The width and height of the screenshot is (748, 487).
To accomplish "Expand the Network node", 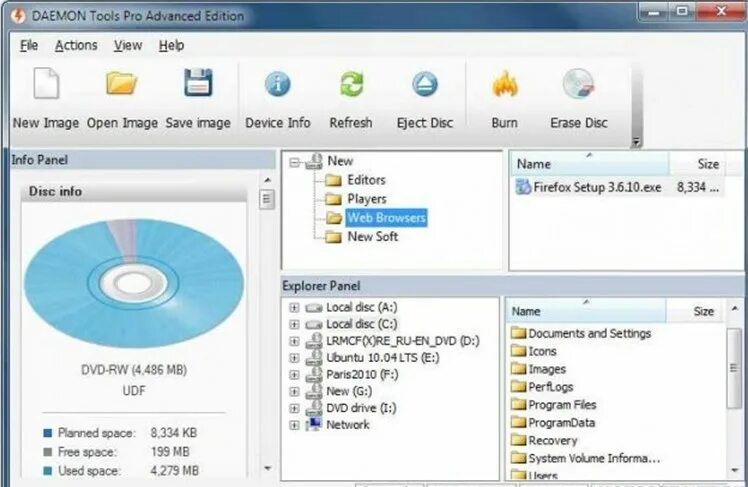I will tap(294, 425).
